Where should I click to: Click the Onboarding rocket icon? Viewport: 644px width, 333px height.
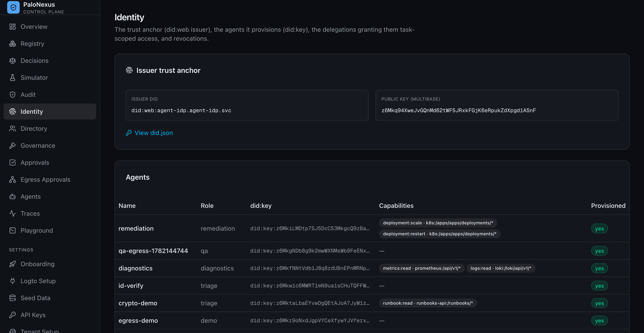tap(13, 264)
